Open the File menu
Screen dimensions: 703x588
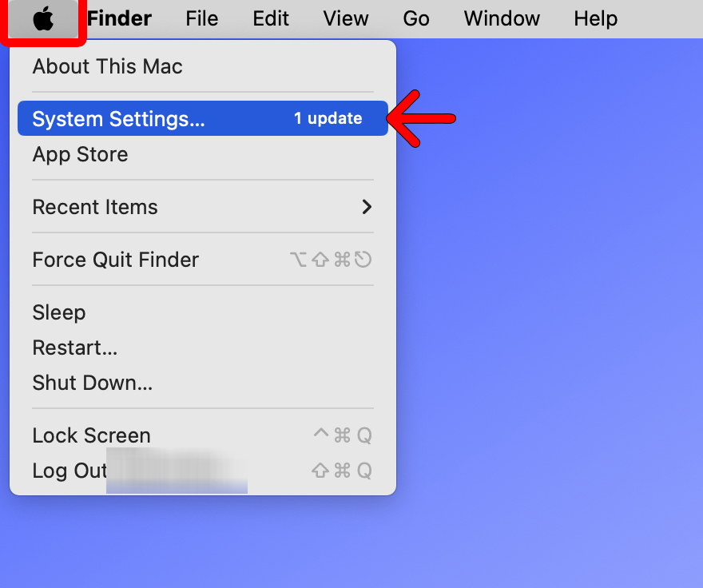(x=201, y=18)
